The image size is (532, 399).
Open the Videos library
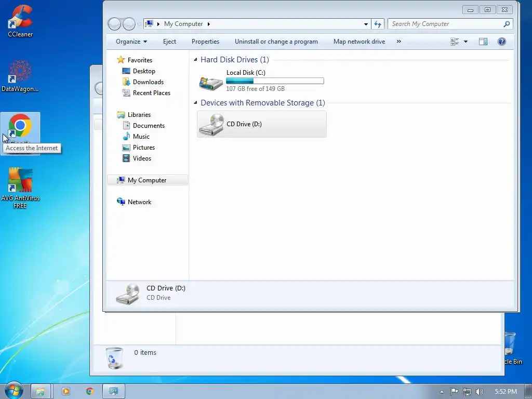click(142, 158)
